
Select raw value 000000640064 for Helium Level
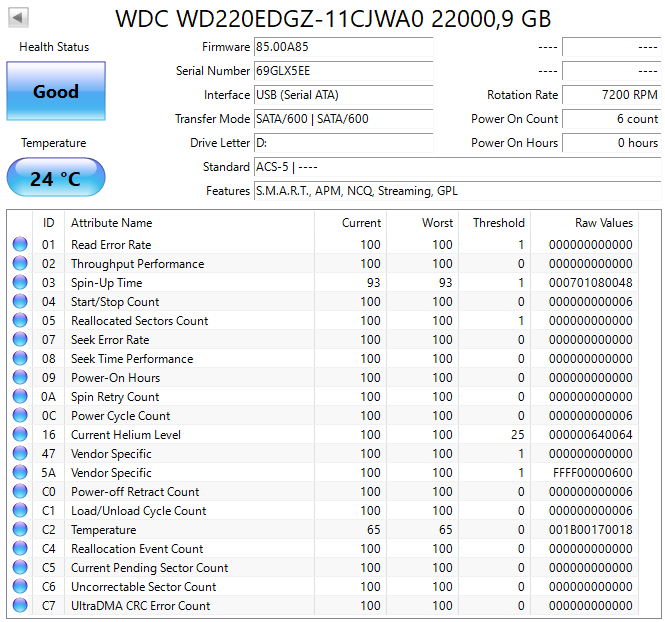(x=590, y=435)
